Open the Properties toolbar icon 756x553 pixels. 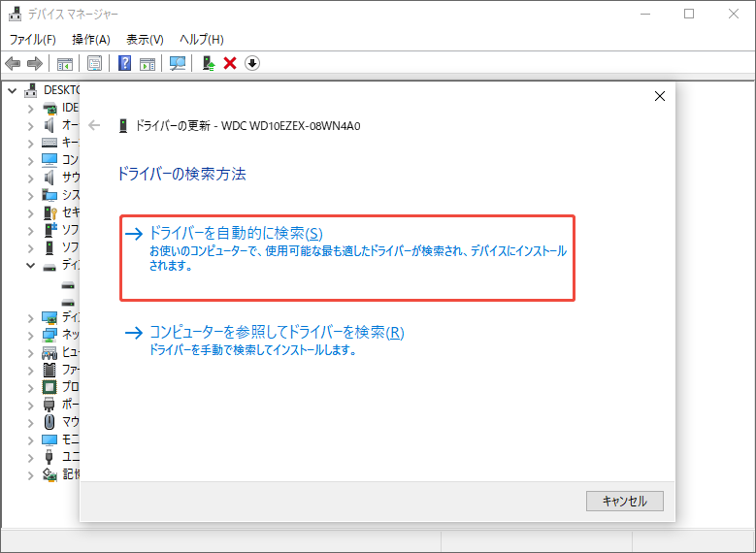[x=94, y=63]
